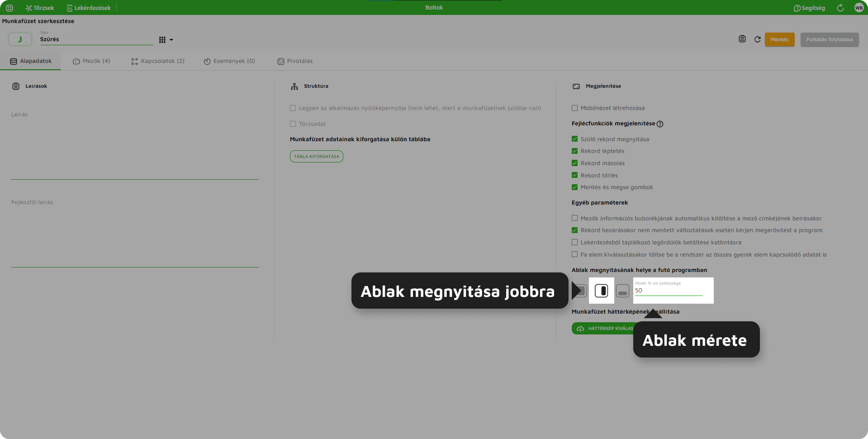The height and width of the screenshot is (439, 868).
Task: Click the help icon beside Fejlécfunkciók megjelenítése
Action: [660, 124]
